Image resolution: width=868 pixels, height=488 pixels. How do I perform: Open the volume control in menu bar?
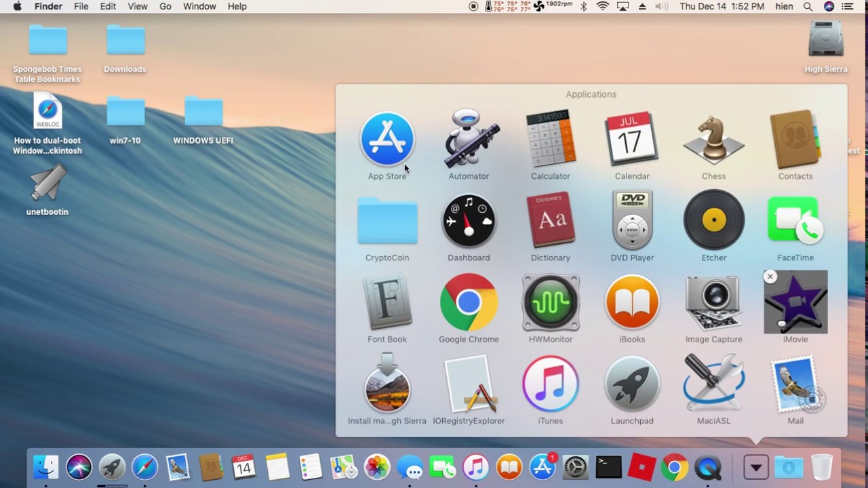[x=661, y=6]
